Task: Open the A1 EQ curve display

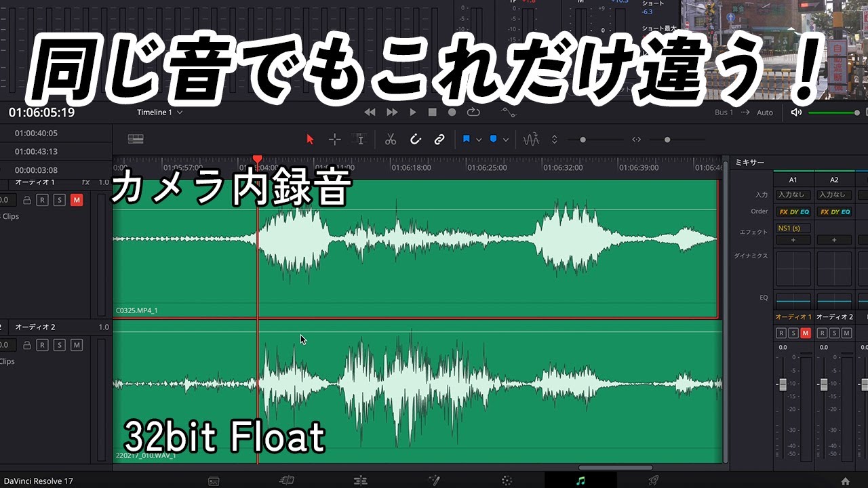Action: click(793, 300)
